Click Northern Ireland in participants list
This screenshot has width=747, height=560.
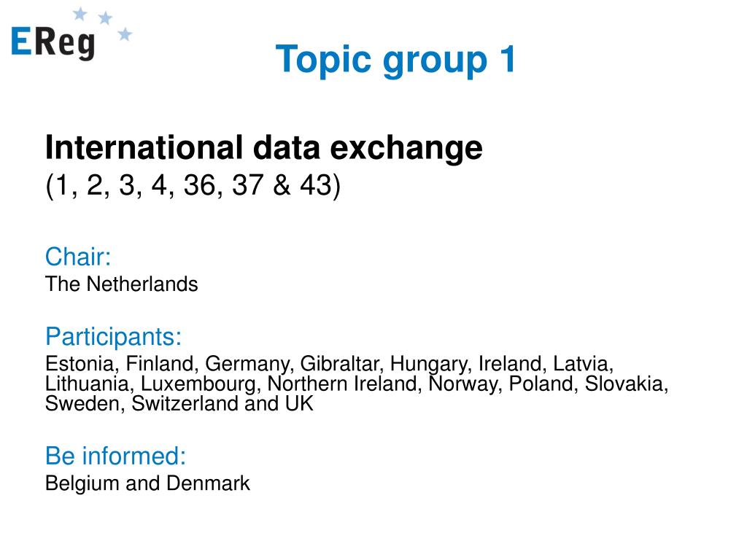click(x=342, y=384)
